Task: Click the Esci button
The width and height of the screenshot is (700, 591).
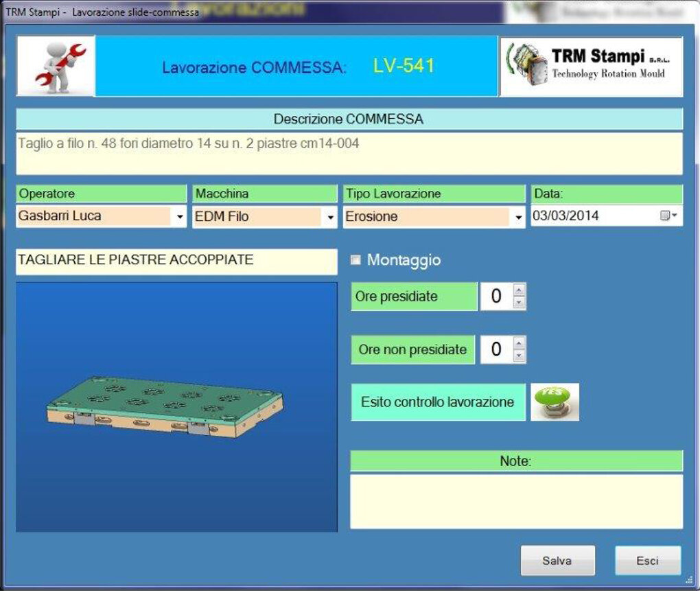Action: tap(648, 561)
